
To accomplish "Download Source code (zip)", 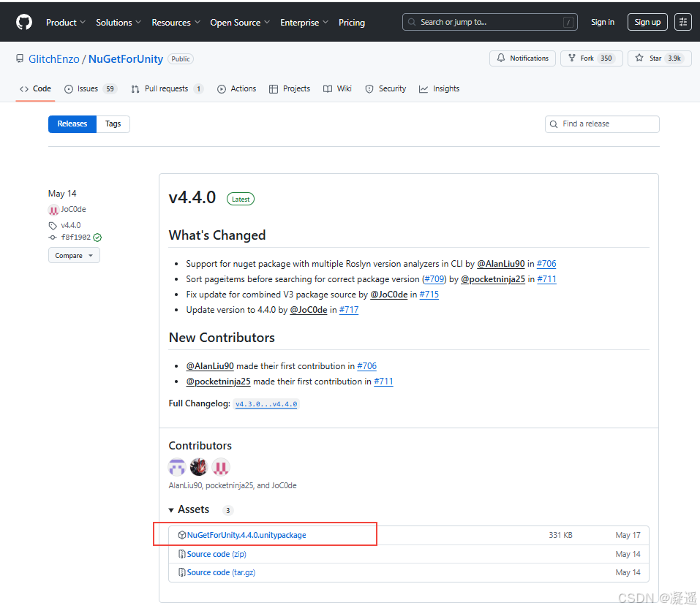I will point(217,554).
